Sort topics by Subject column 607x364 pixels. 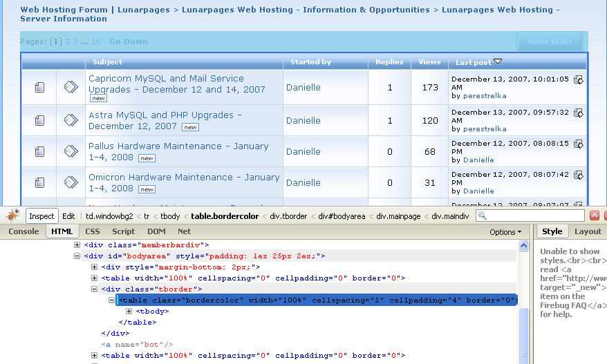point(107,61)
